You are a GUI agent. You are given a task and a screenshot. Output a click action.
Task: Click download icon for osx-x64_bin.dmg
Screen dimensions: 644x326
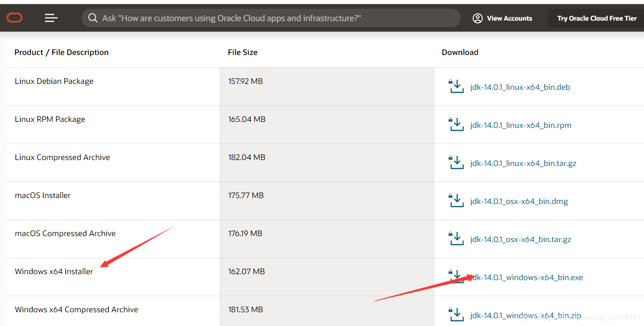tap(456, 200)
